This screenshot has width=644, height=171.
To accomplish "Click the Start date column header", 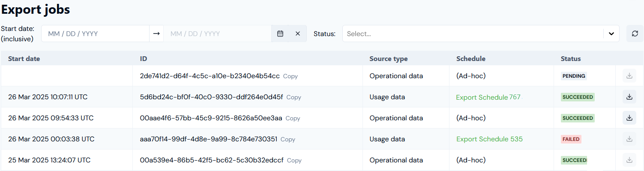I will 24,59.
